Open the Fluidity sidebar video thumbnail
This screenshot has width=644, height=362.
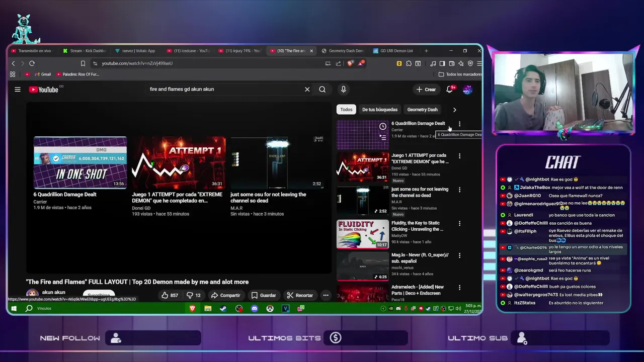pyautogui.click(x=362, y=234)
